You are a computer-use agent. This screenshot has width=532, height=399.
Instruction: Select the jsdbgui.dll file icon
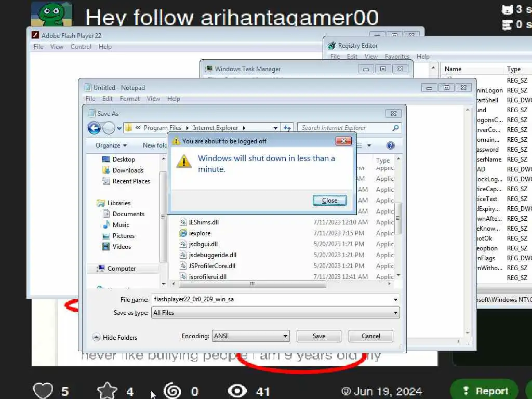coord(183,244)
